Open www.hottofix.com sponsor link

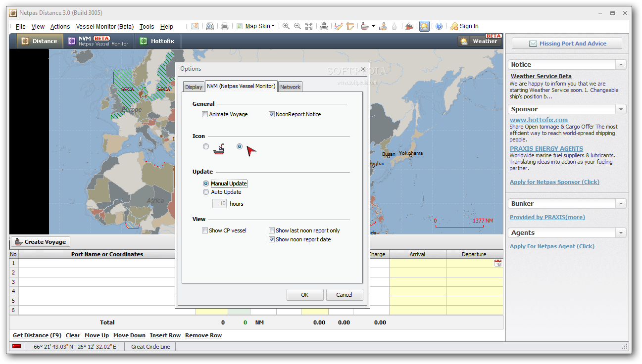539,120
